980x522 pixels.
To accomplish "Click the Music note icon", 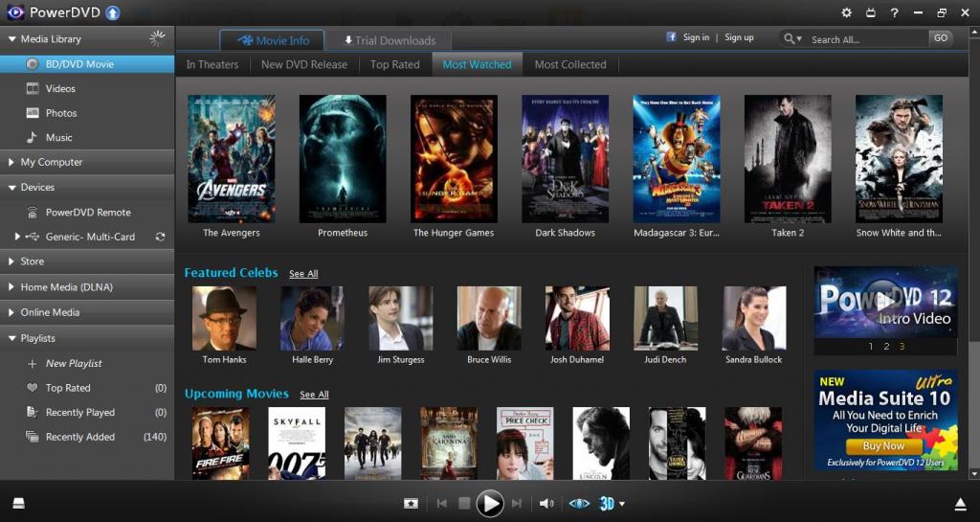I will tap(32, 138).
